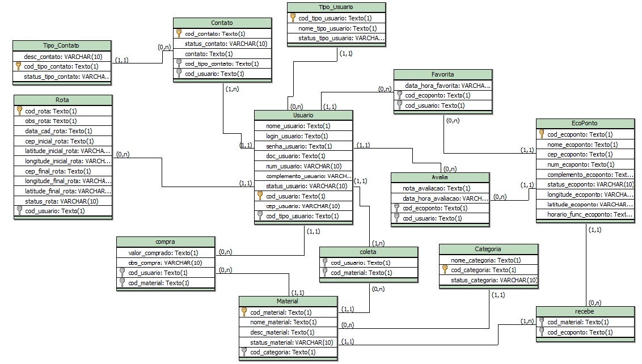Image resolution: width=642 pixels, height=364 pixels.
Task: Click the key icon for cod_ecoponto in Avalia
Action: click(x=397, y=208)
